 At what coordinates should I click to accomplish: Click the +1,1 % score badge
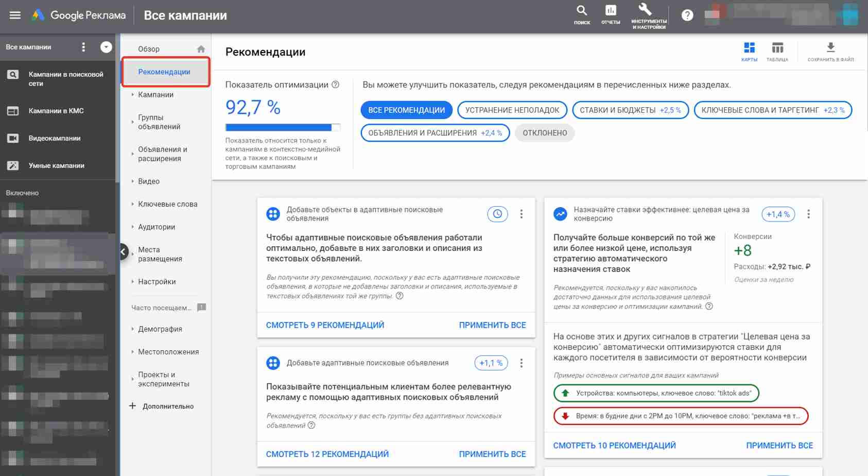click(491, 363)
